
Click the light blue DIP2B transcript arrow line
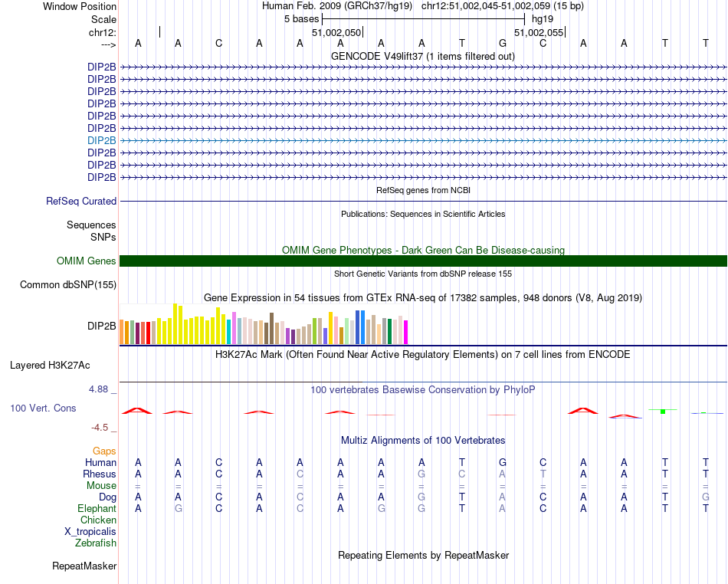pyautogui.click(x=423, y=141)
